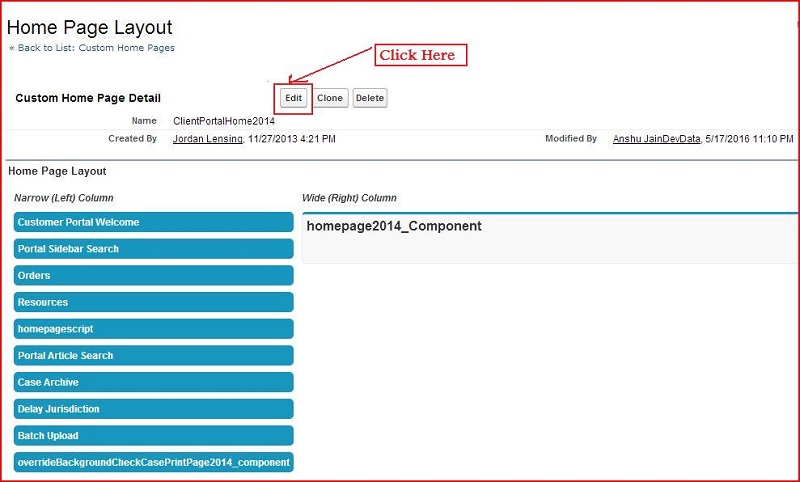Click the Delete button

coord(370,98)
